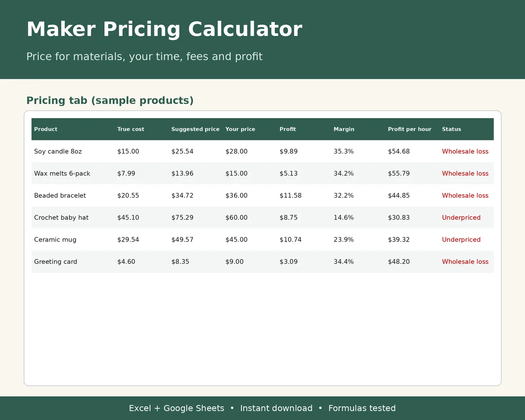Click the Suggested price column header

(x=196, y=129)
